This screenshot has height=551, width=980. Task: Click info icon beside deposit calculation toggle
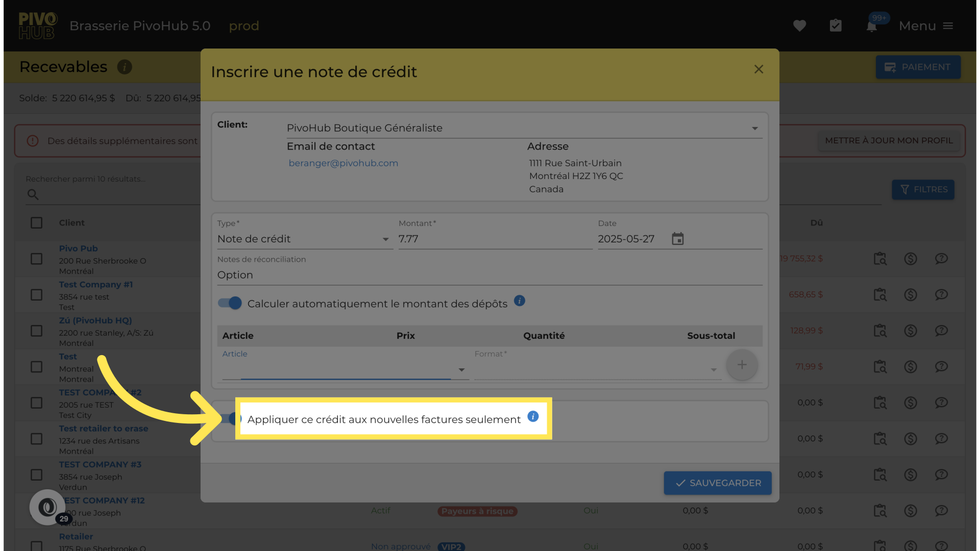coord(520,301)
